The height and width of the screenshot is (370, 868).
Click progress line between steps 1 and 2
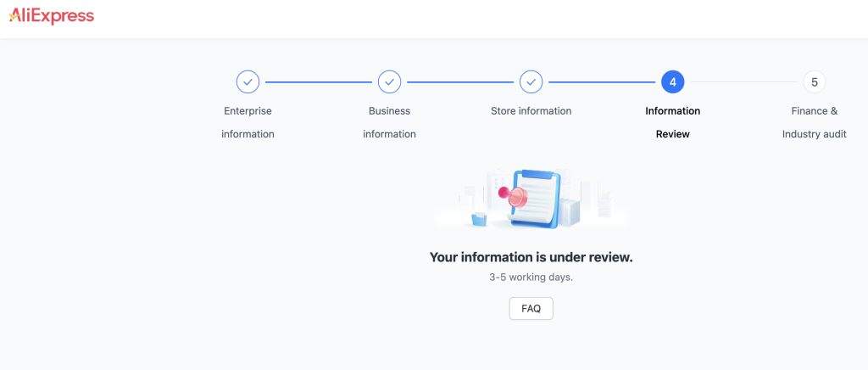tap(319, 82)
